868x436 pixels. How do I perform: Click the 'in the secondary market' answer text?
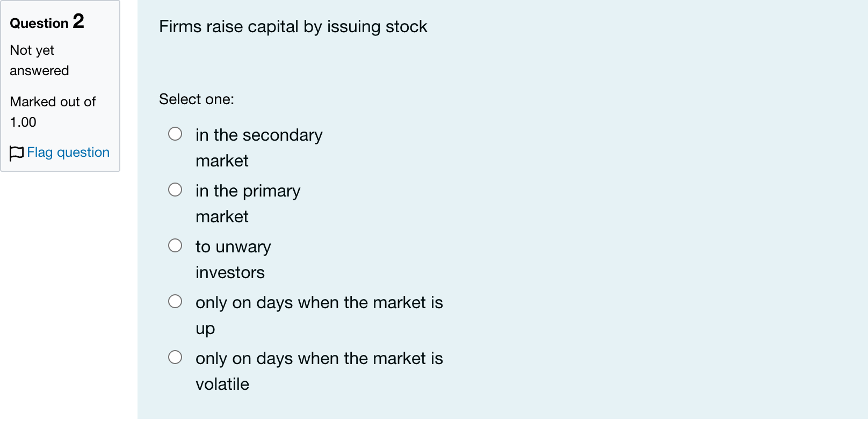259,148
